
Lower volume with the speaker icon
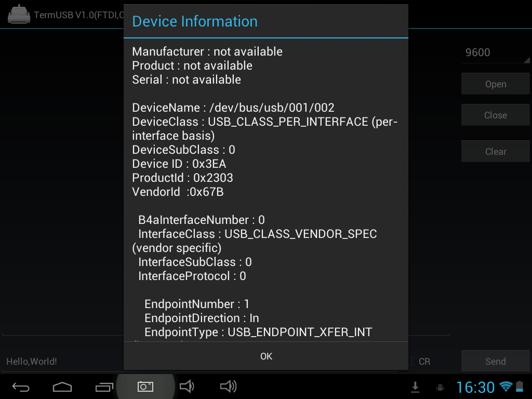click(x=187, y=386)
